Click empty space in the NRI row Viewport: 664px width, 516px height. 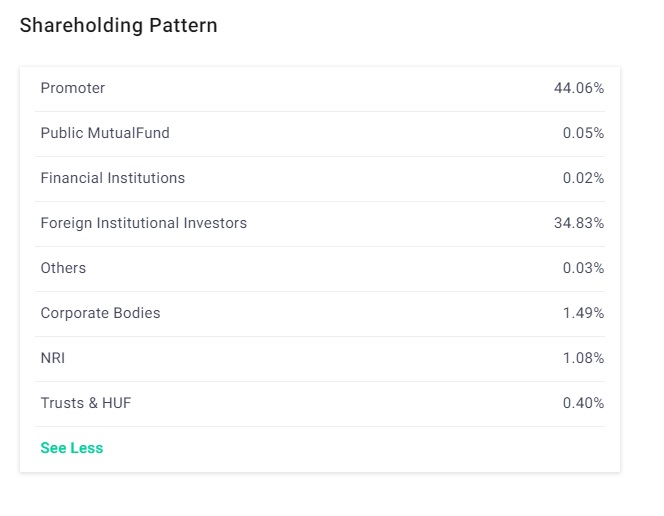pos(320,358)
